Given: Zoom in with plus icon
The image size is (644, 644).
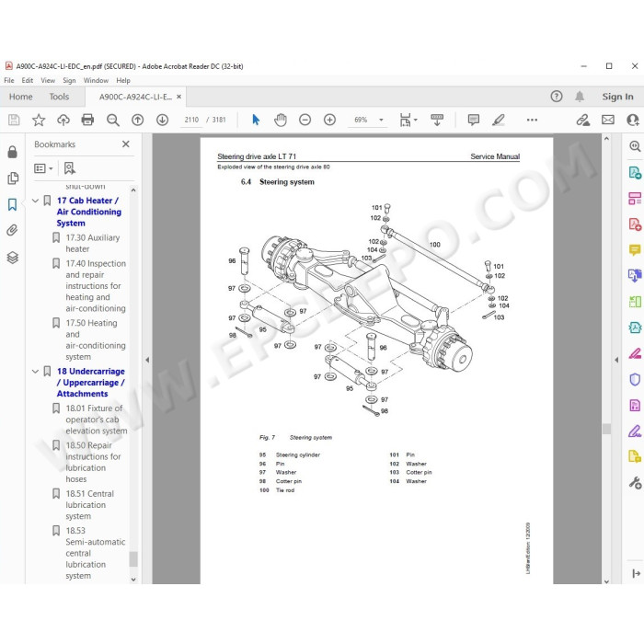Looking at the screenshot, I should point(329,120).
